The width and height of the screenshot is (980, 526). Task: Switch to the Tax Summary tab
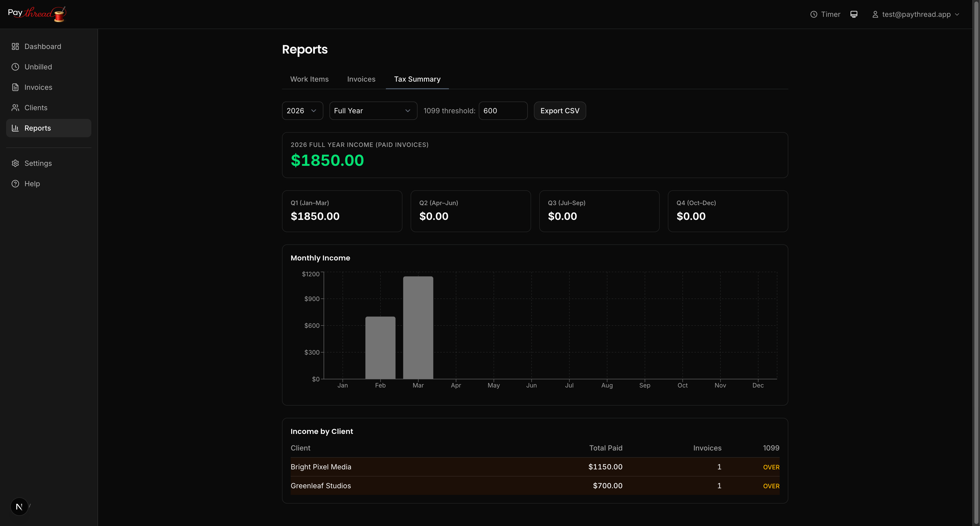coord(417,79)
